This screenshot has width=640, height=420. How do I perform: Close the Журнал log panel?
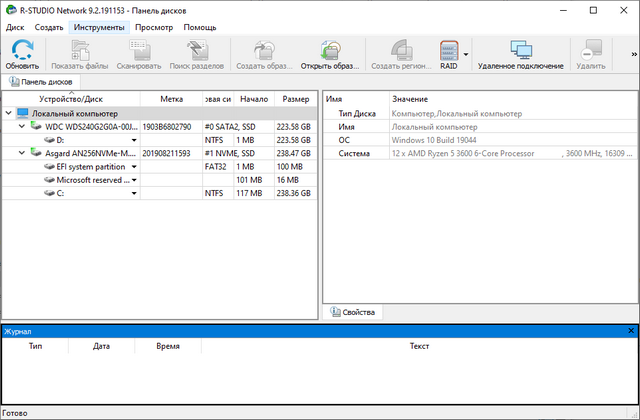point(631,330)
